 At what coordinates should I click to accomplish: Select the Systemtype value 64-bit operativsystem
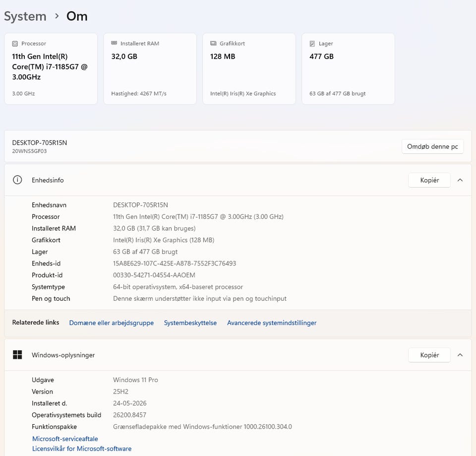coord(178,287)
